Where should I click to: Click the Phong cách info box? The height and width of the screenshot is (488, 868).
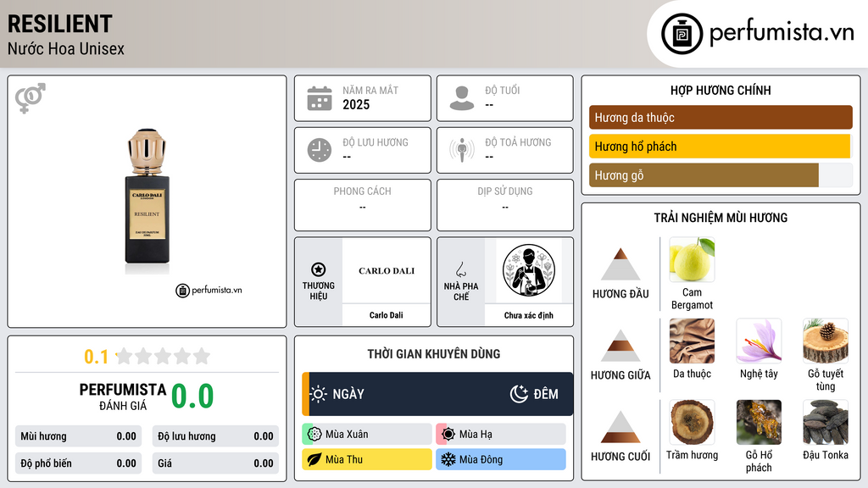point(363,205)
